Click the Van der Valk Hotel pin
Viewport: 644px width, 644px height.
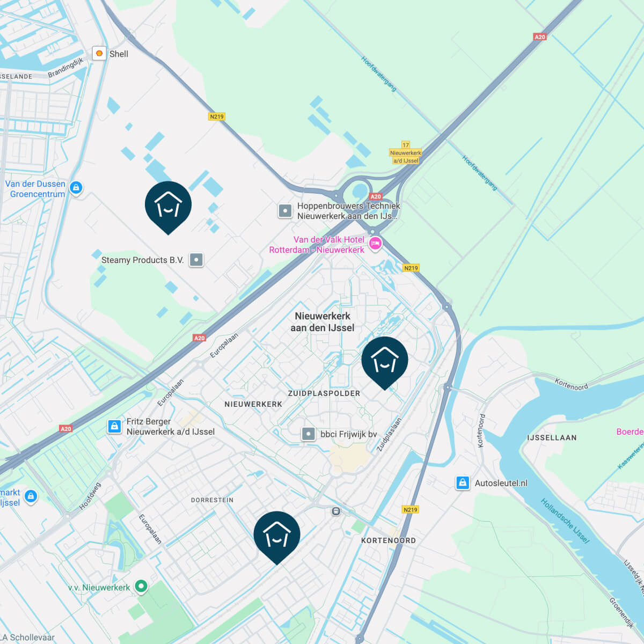[x=375, y=244]
